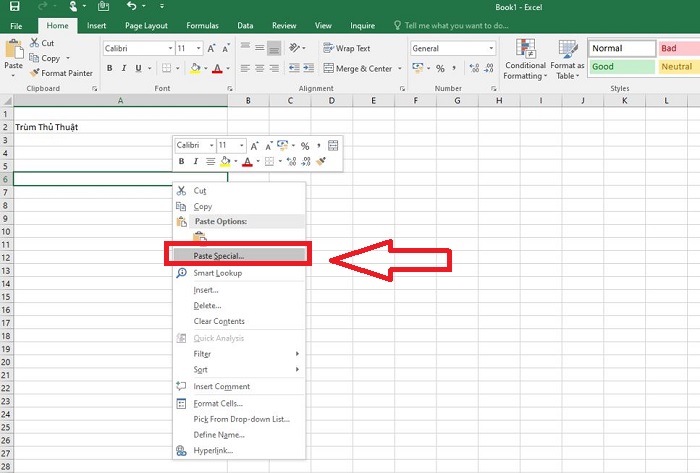Switch to the Review tab
Screen dimensions: 700x473
284,26
